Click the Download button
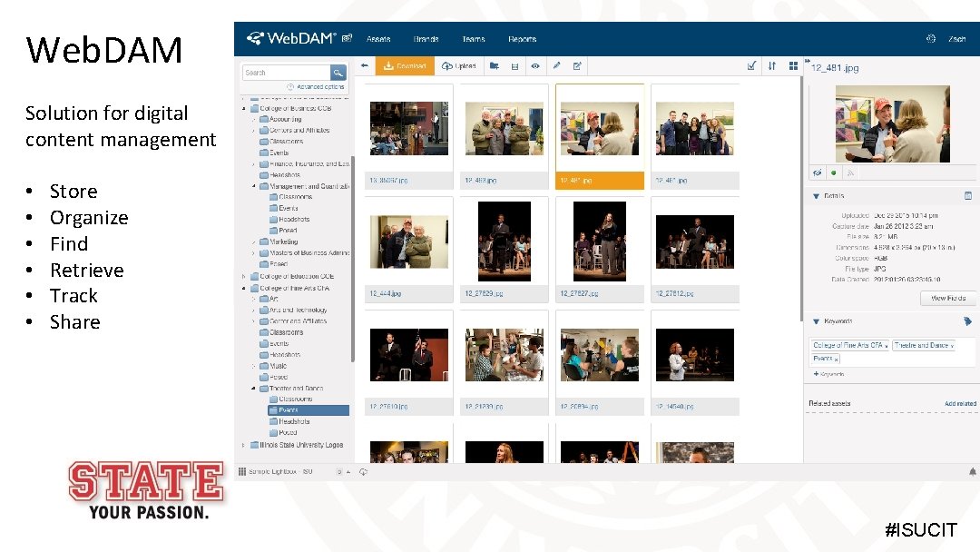The width and height of the screenshot is (980, 552). pyautogui.click(x=405, y=65)
